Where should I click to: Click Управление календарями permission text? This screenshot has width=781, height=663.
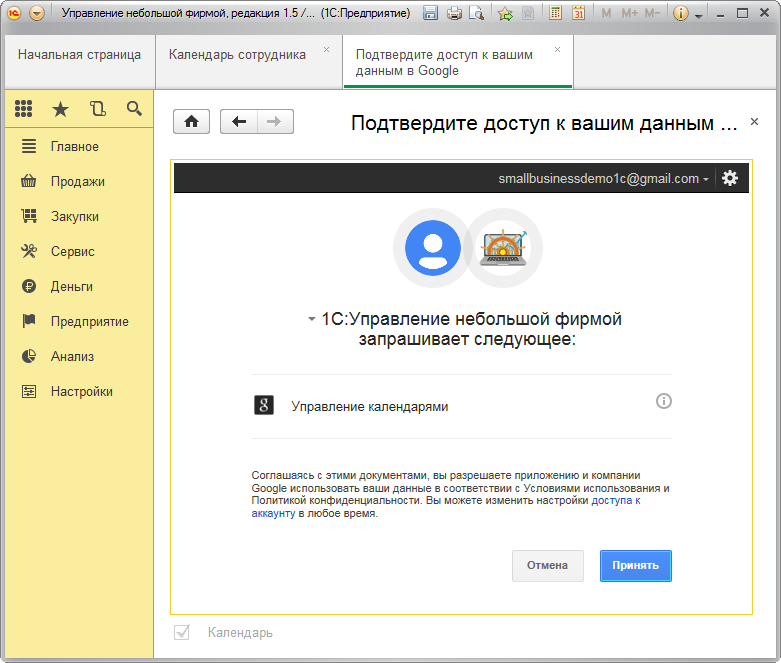click(370, 406)
